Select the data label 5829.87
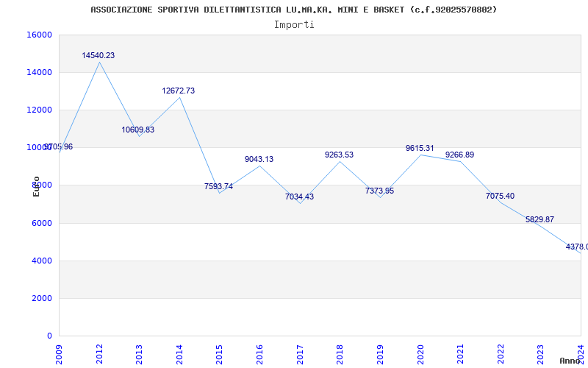 [x=539, y=219]
